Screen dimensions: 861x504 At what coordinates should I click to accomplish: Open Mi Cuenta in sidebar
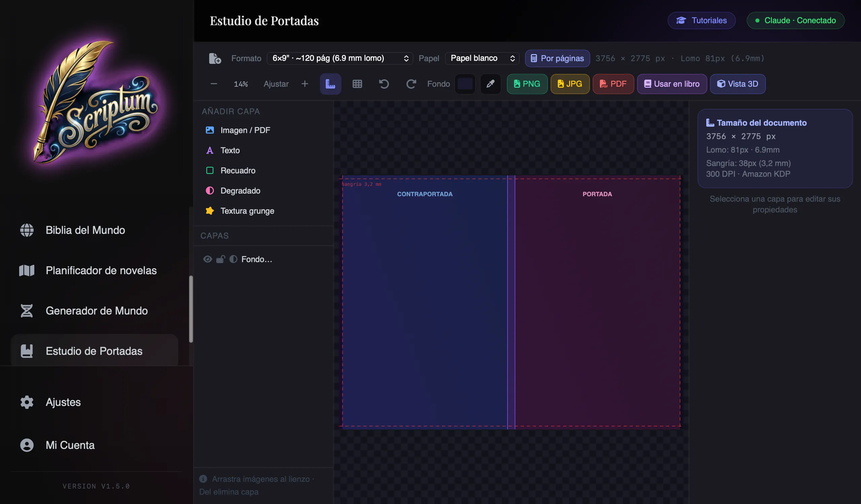pos(94,445)
